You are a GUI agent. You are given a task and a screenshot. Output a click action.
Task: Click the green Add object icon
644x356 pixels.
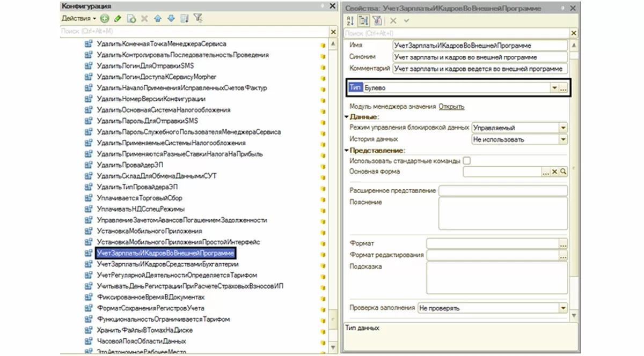(x=104, y=18)
